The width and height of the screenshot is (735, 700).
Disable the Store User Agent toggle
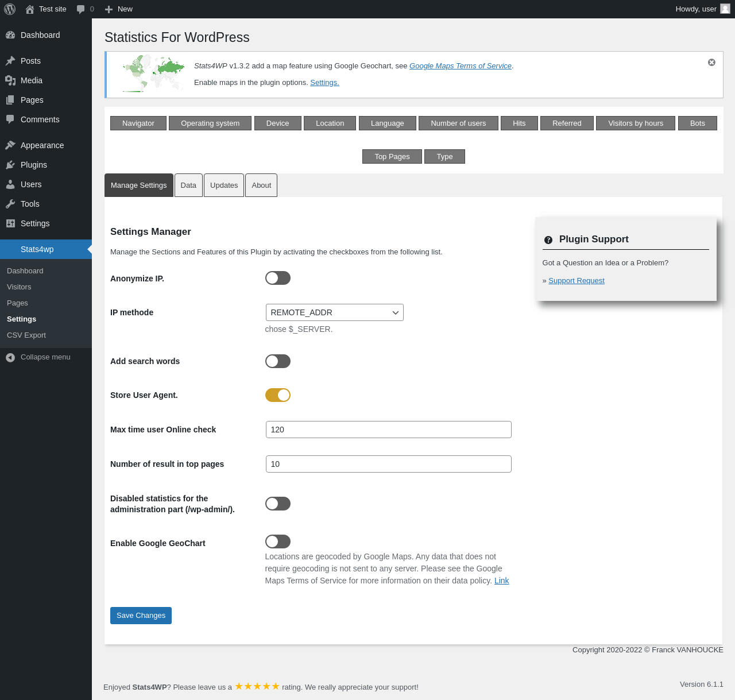pos(278,395)
